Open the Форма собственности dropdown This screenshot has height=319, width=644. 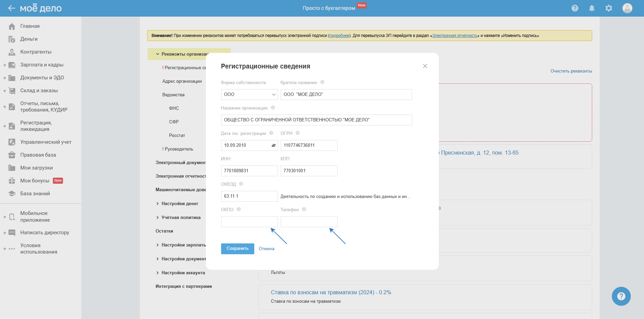249,95
